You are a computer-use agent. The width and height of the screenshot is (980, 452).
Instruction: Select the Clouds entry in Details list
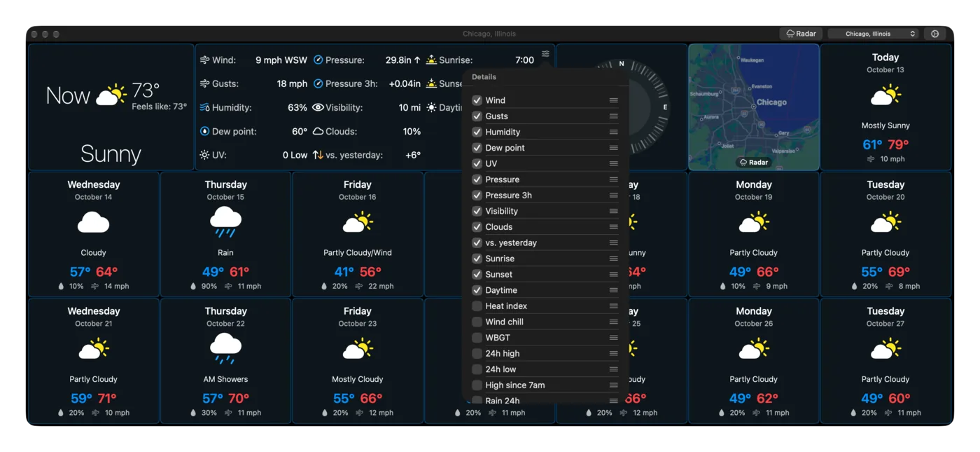(545, 227)
